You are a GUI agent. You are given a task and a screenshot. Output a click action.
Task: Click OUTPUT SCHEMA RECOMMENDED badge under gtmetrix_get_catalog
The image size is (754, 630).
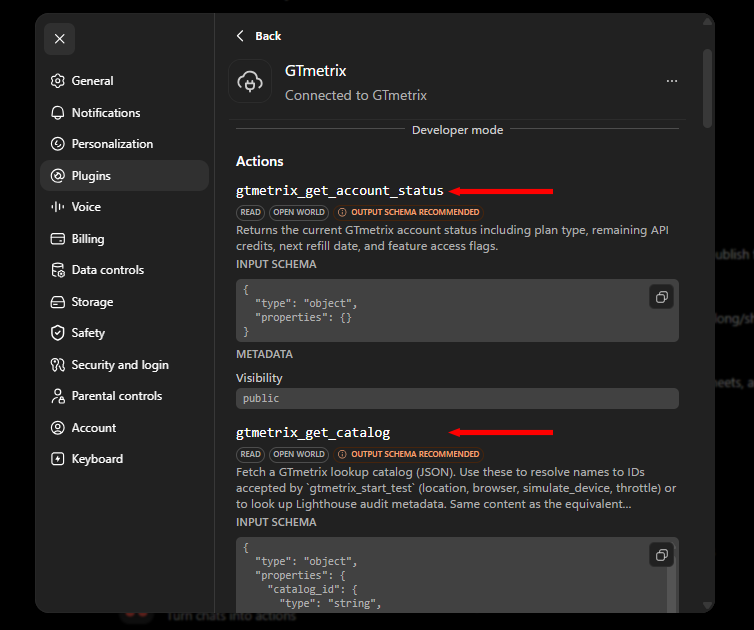click(x=408, y=454)
